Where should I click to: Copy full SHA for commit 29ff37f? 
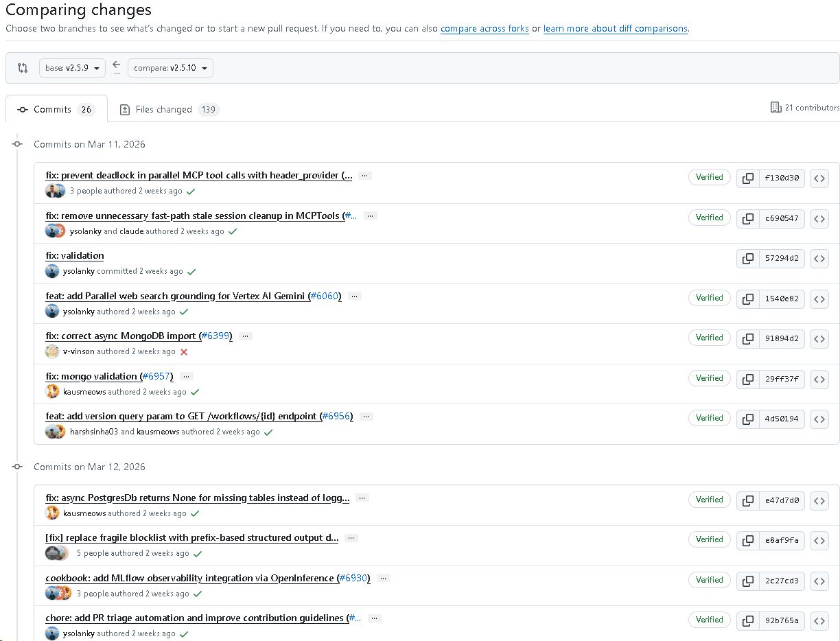[x=748, y=380]
